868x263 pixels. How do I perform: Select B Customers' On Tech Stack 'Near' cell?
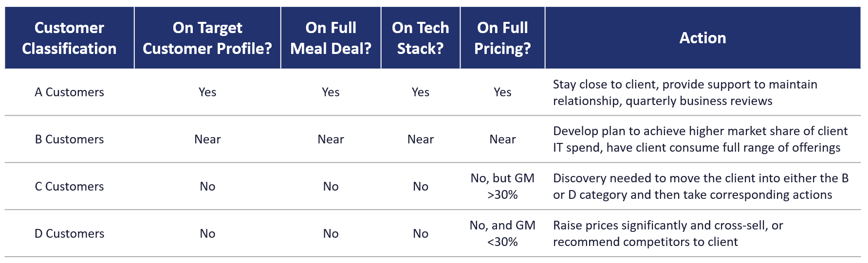420,140
